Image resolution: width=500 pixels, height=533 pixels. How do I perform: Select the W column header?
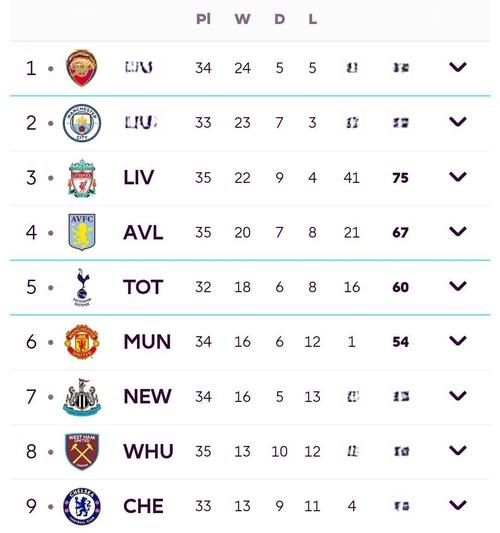pos(243,19)
